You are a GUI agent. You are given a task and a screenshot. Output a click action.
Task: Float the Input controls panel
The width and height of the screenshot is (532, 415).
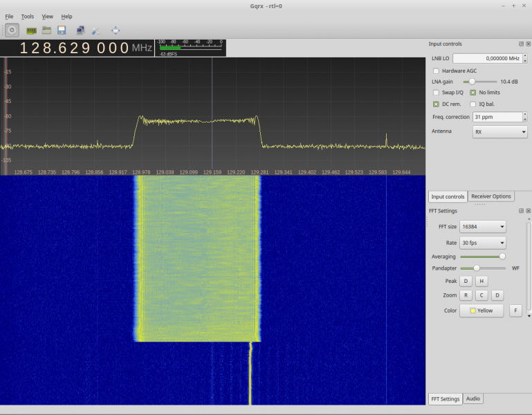point(521,44)
